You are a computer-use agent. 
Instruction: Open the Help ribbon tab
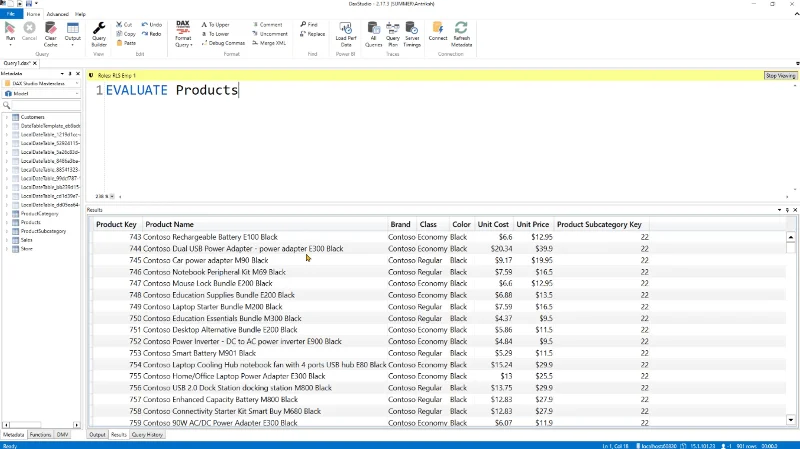(x=80, y=14)
